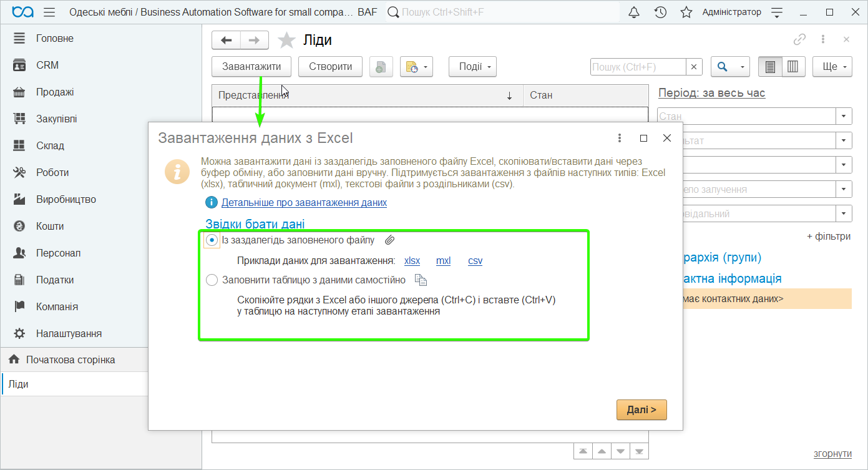Open favorites star in title bar
This screenshot has width=868, height=470.
[686, 12]
